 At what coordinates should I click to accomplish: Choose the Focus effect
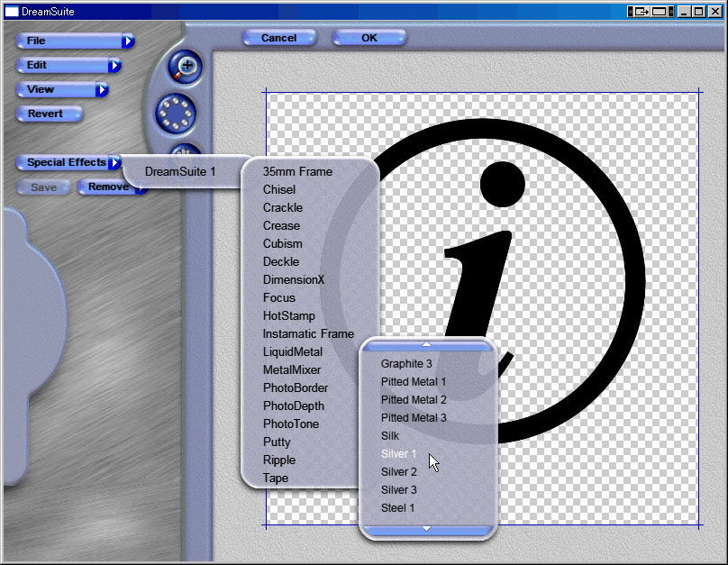point(279,298)
